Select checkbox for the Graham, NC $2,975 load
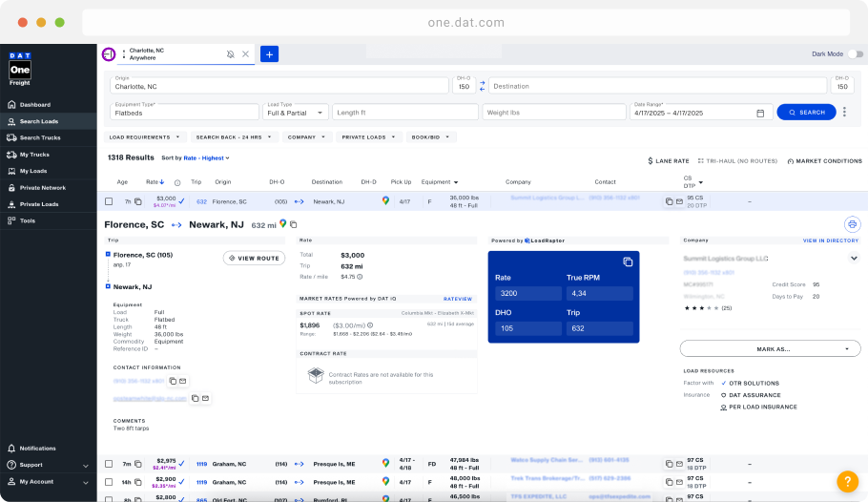The image size is (868, 502). pos(109,464)
